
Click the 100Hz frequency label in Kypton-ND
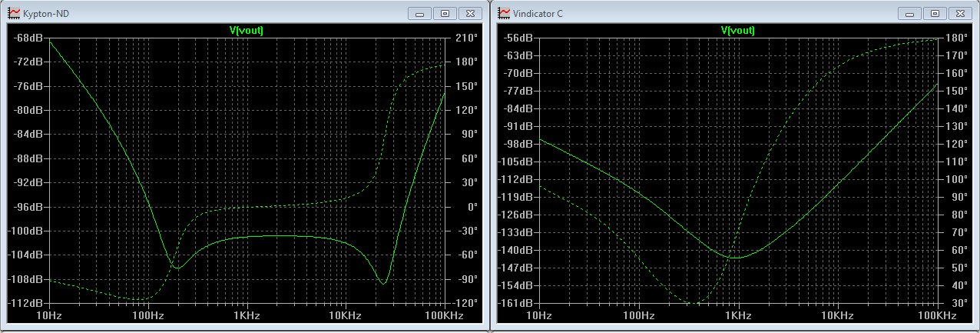[147, 317]
